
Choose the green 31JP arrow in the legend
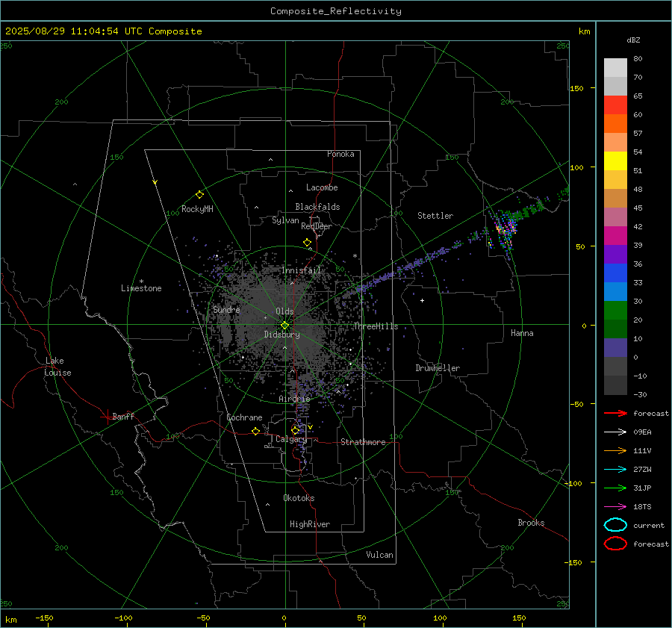pos(615,488)
